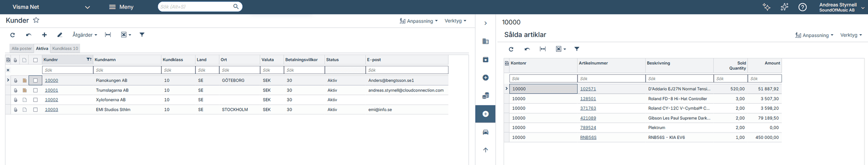Click the highlighted plus-circle side panel icon
The image size is (868, 165).
click(x=486, y=114)
